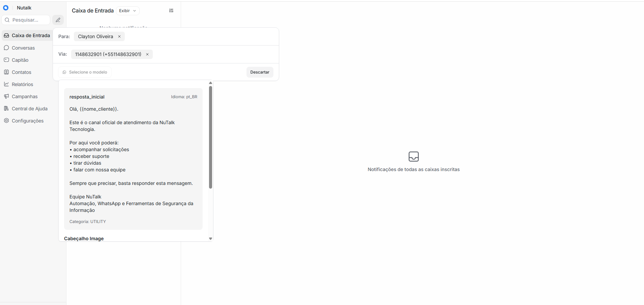Click the template list scrollbar thumb
Image resolution: width=644 pixels, height=305 pixels.
point(210,137)
